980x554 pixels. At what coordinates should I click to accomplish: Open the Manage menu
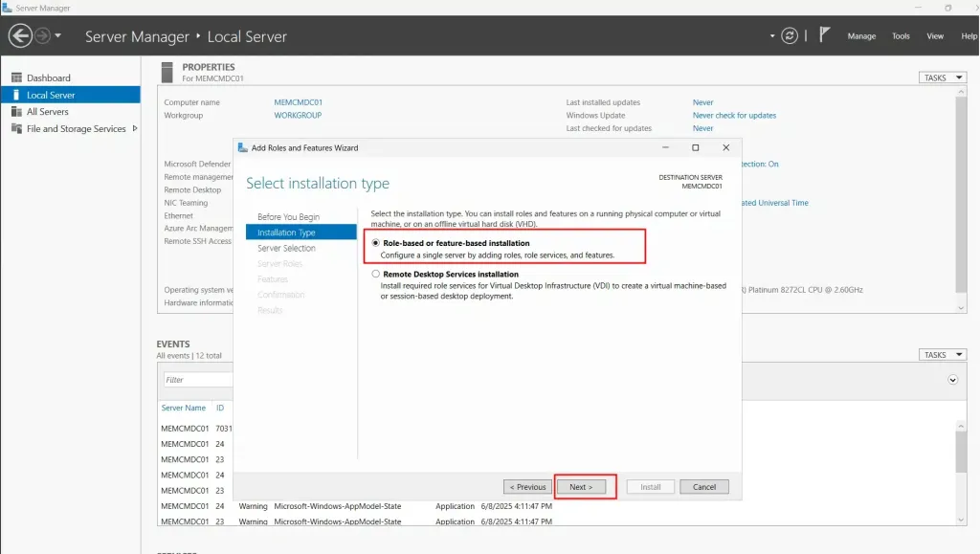[860, 36]
